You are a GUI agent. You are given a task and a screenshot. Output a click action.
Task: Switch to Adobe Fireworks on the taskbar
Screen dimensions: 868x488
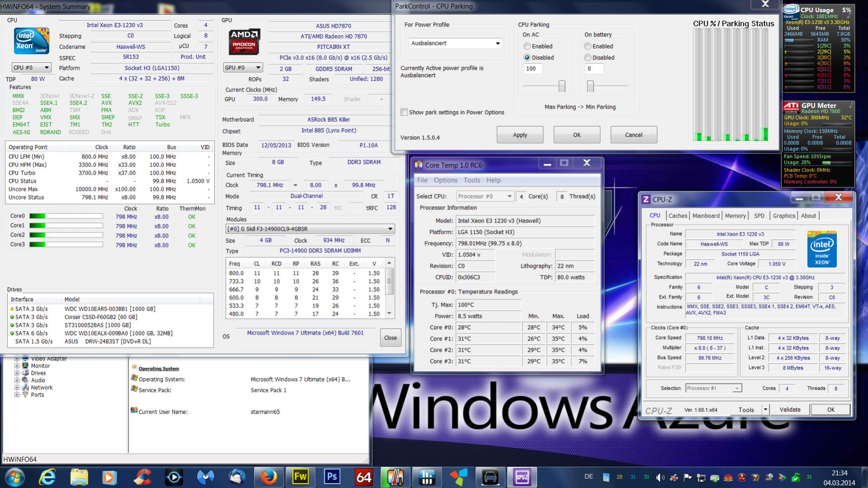300,477
